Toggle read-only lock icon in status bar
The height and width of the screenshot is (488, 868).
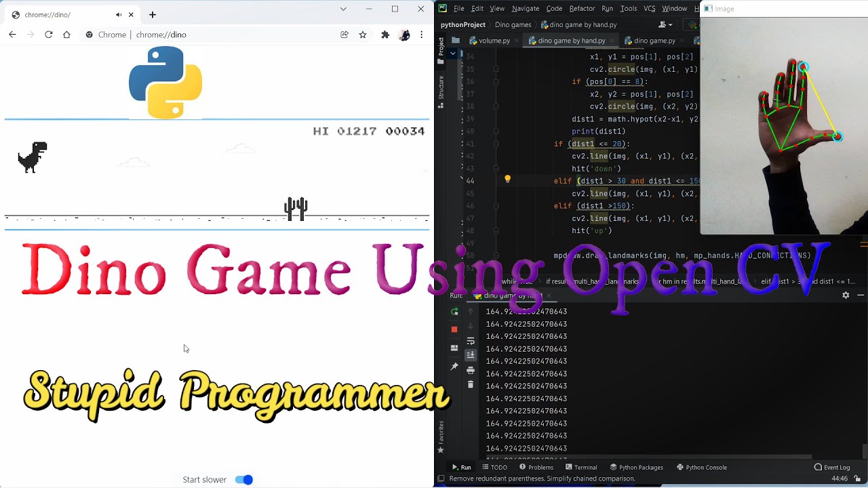pyautogui.click(x=858, y=479)
